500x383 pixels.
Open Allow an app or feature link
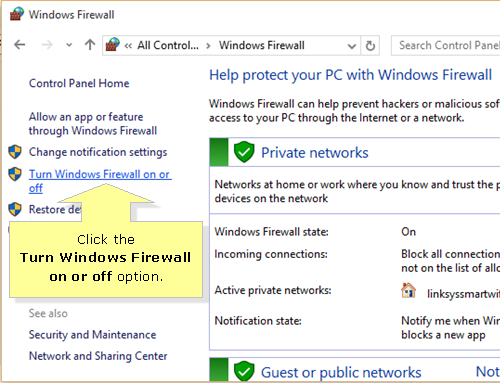tap(93, 124)
